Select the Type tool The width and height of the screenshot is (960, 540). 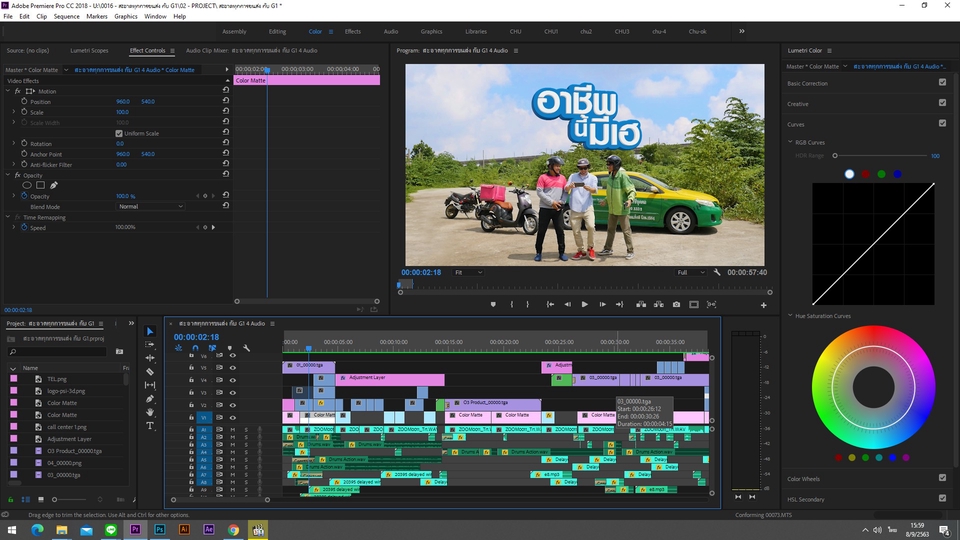[x=150, y=426]
